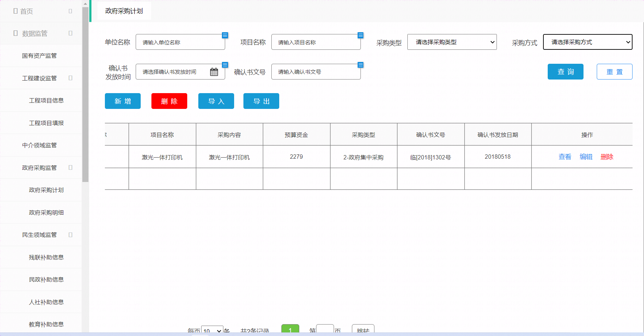
Task: Open the 采购类型 dropdown
Action: point(452,42)
